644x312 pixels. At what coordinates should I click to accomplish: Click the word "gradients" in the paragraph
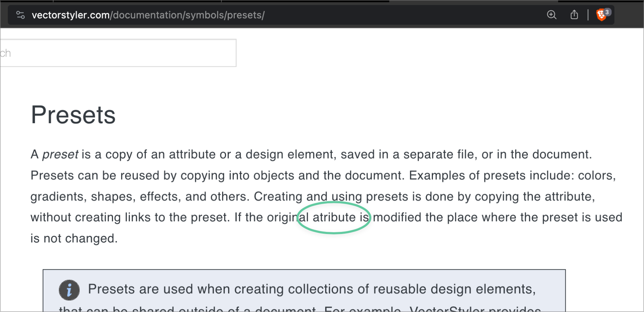tap(58, 197)
